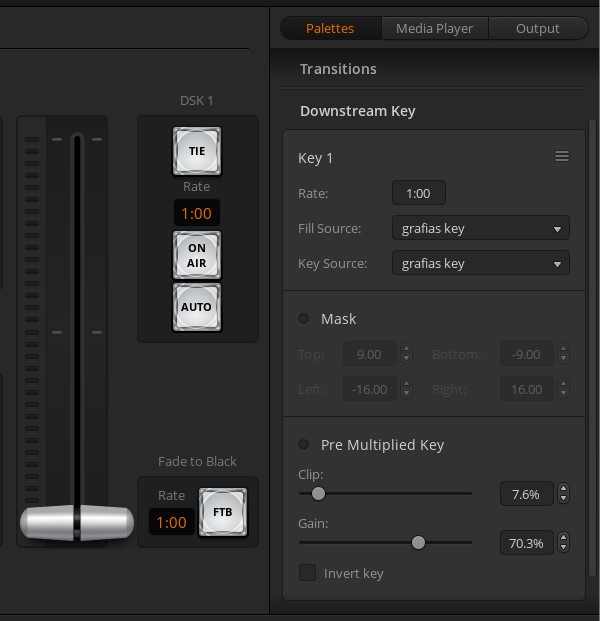Switch to the Media Player tab

click(x=434, y=28)
